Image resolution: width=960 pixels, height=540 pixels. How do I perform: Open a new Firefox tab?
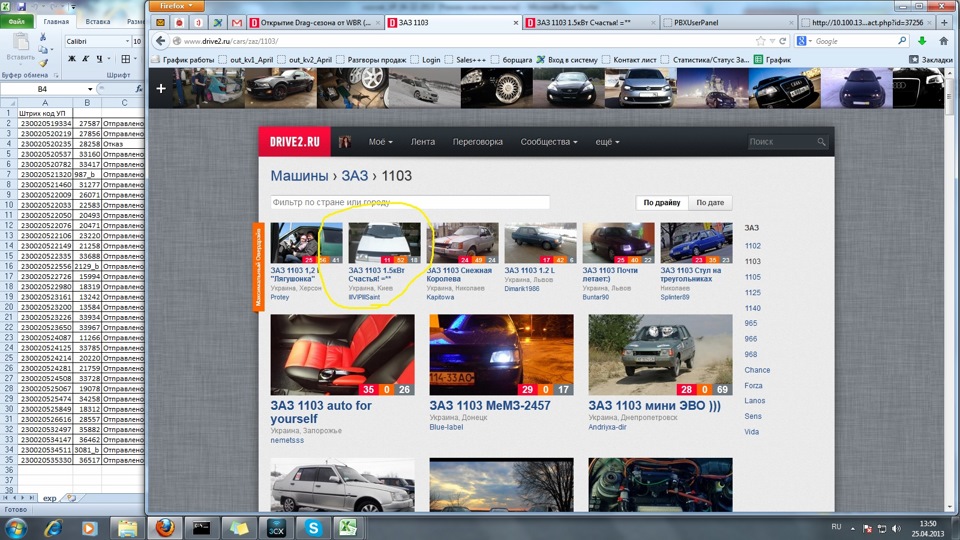[x=943, y=23]
